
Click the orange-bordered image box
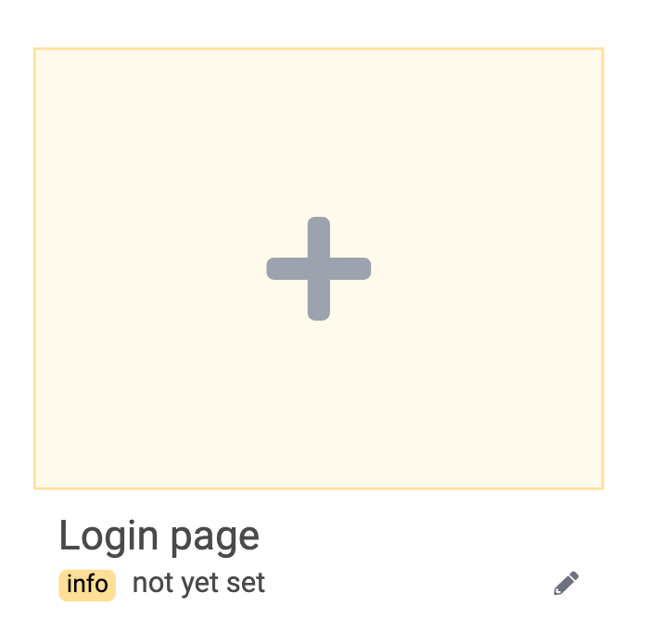(x=319, y=269)
